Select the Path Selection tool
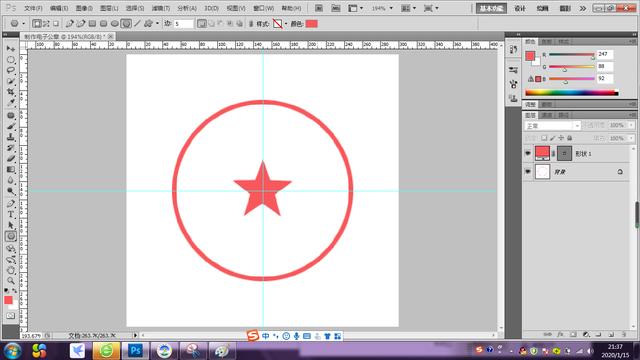 [11, 225]
